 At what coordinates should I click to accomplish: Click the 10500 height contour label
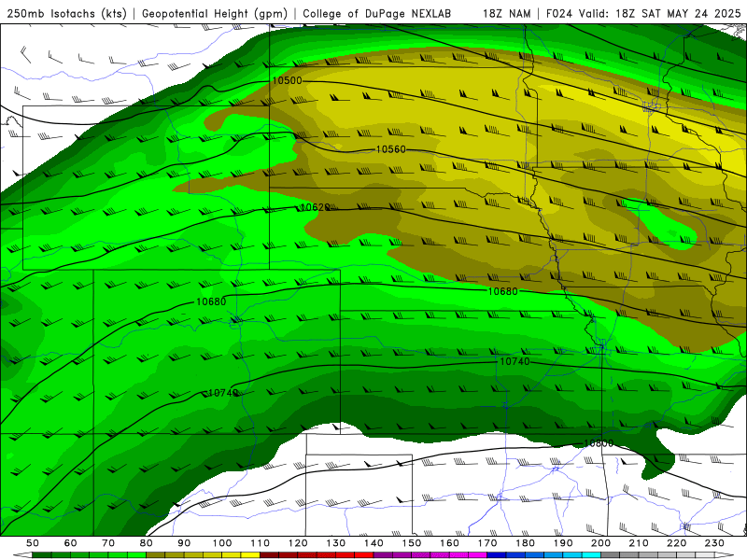(287, 80)
